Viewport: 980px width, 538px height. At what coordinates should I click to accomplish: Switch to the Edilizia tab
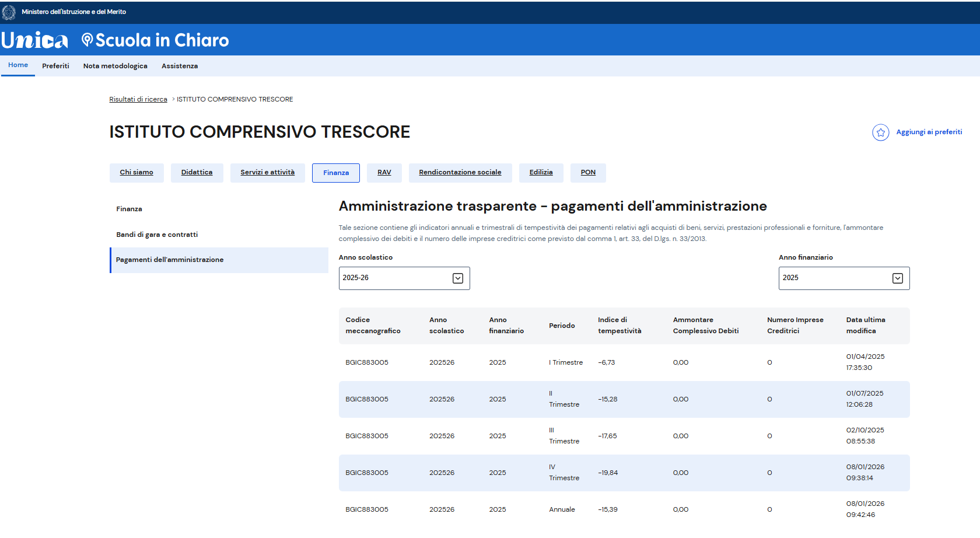point(541,173)
